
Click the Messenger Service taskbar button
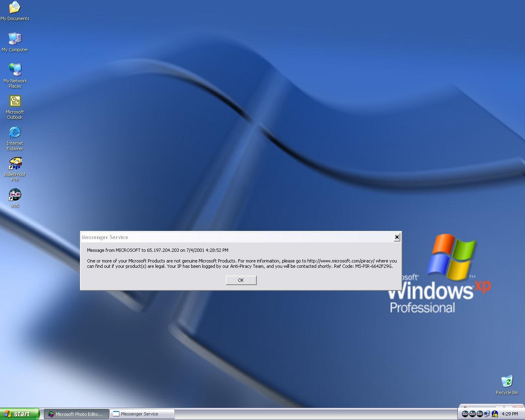[142, 414]
